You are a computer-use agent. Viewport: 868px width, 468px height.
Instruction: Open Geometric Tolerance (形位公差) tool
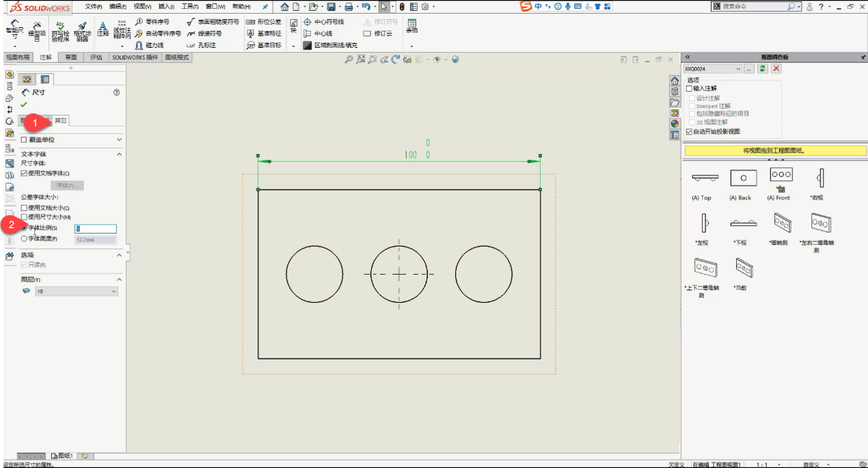[x=264, y=22]
